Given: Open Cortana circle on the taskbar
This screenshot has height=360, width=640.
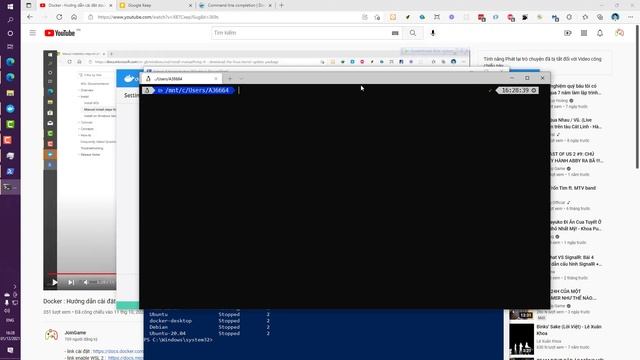Looking at the screenshot, I should [10, 33].
